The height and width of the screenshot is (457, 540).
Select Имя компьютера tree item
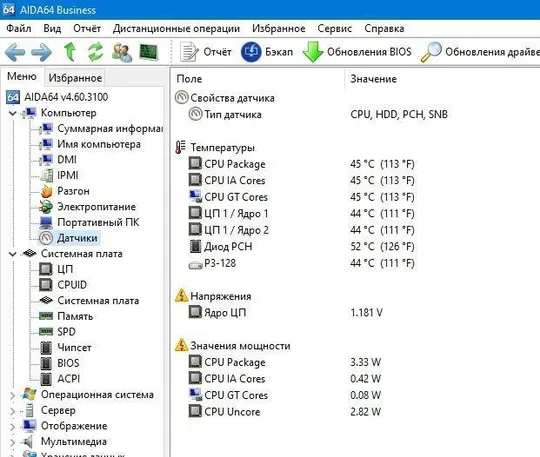tap(90, 144)
